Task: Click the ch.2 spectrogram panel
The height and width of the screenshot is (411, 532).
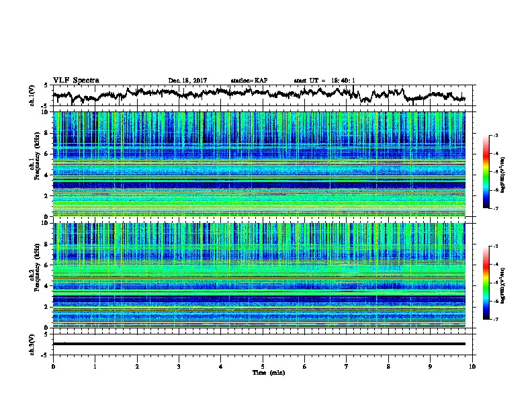Action: [x=259, y=275]
